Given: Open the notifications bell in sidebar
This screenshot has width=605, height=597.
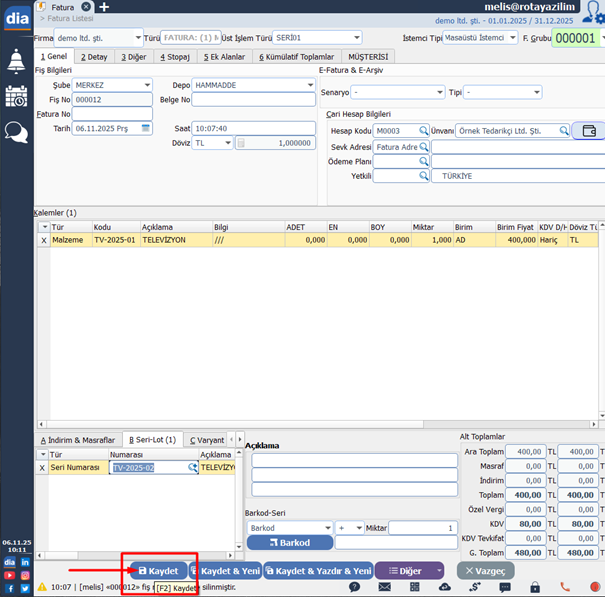Looking at the screenshot, I should click(16, 61).
